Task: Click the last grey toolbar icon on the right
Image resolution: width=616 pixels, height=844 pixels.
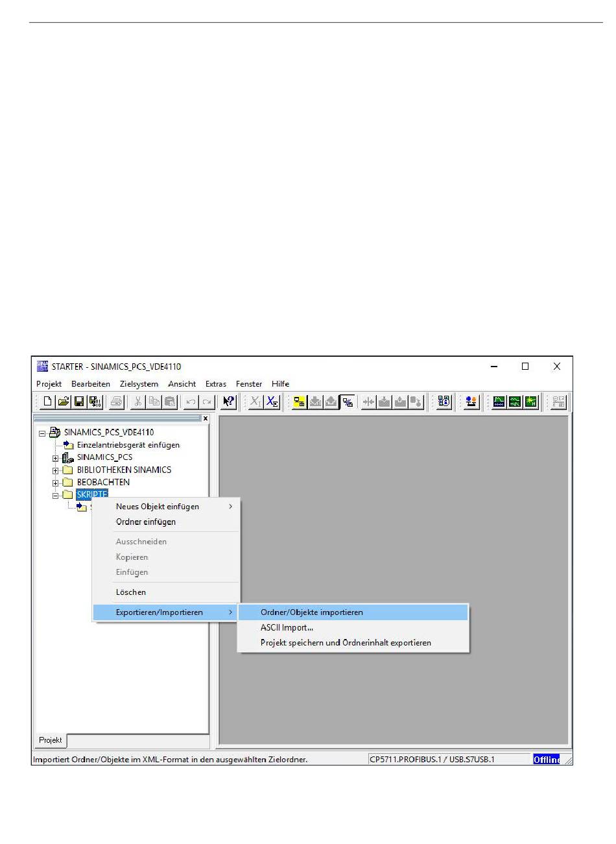Action: point(558,402)
